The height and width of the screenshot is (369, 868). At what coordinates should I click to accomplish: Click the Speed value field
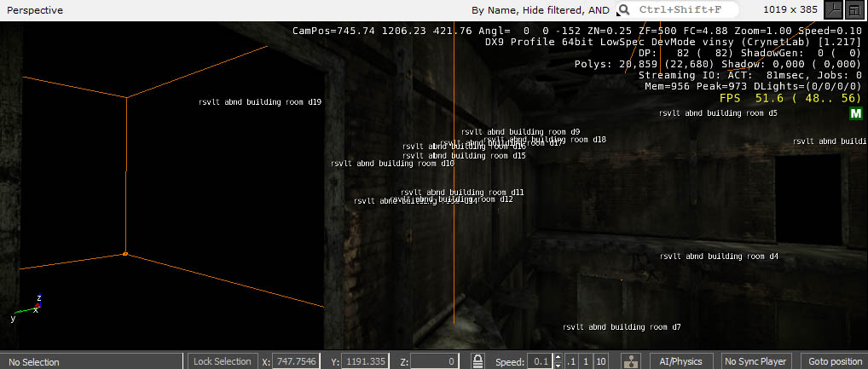tap(541, 362)
